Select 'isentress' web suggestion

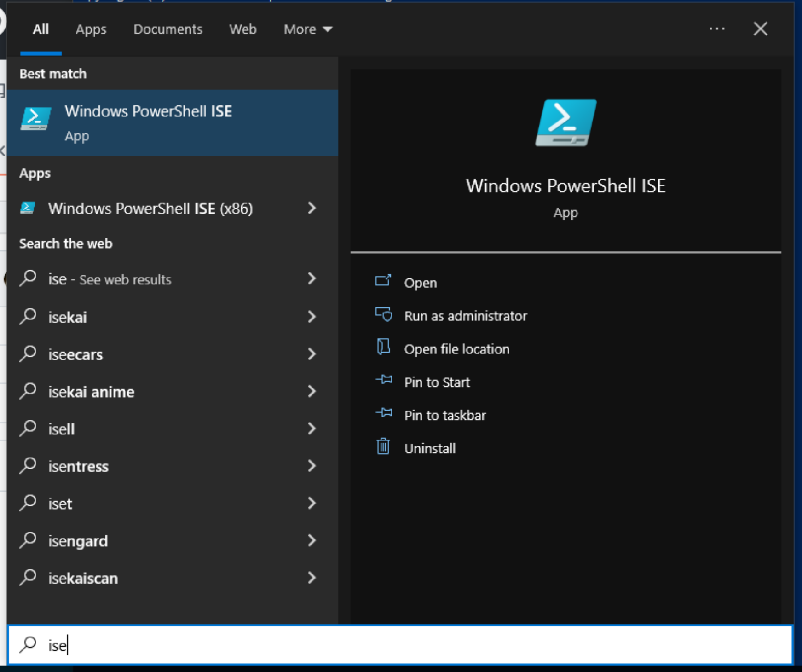[173, 466]
